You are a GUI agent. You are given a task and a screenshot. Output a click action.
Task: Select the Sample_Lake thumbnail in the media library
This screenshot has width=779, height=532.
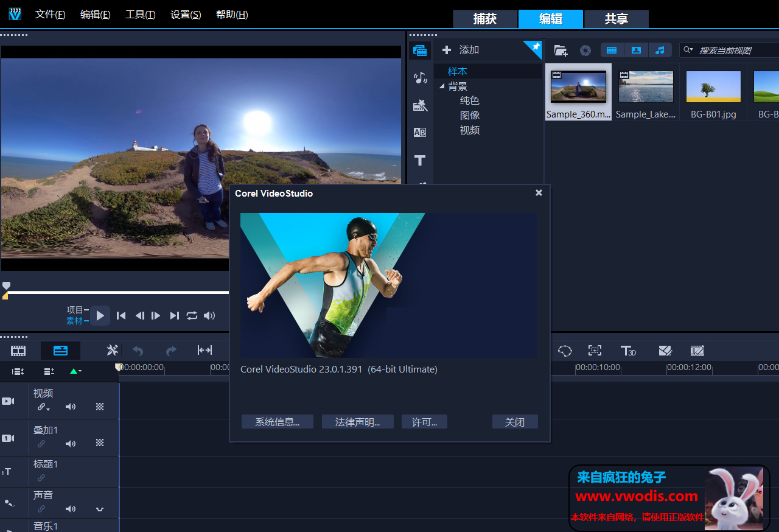646,86
